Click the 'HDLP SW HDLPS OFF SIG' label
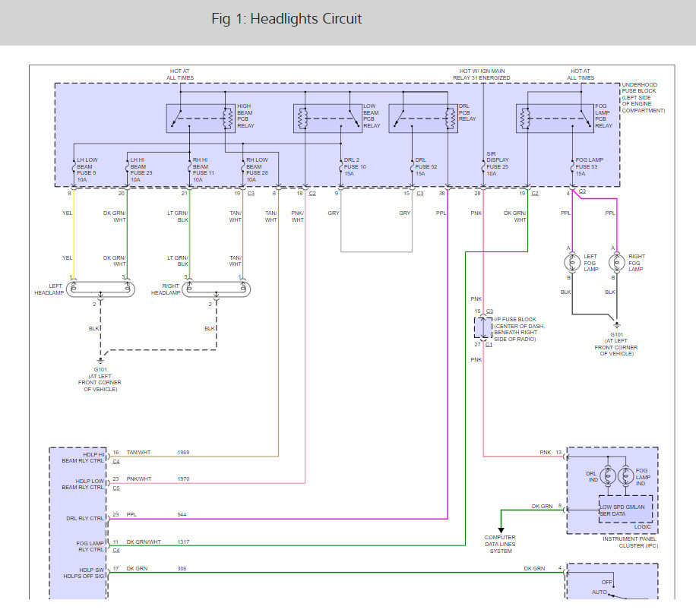This screenshot has height=616, width=696. pos(84,573)
